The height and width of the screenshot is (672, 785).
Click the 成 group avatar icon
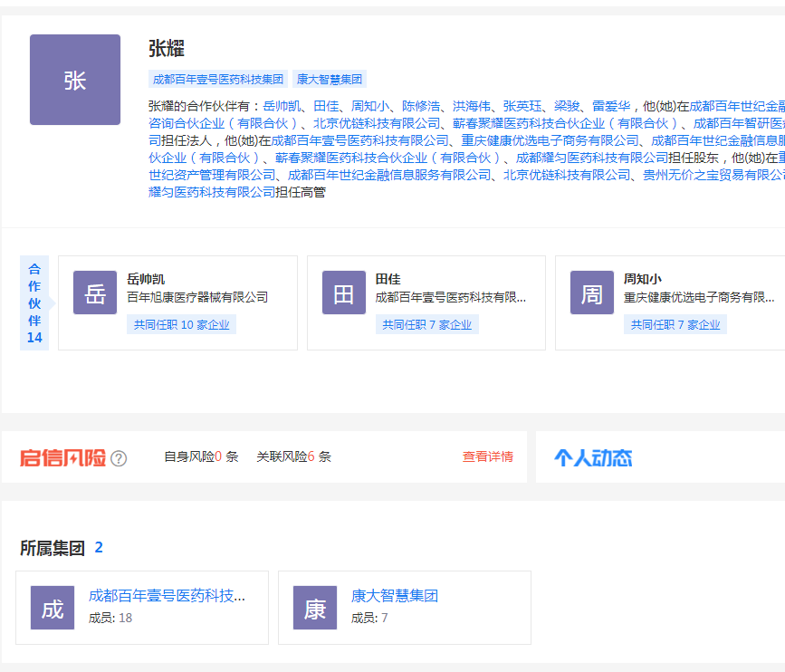point(53,608)
